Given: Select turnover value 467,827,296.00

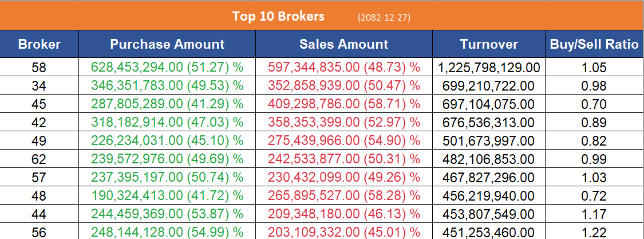Looking at the screenshot, I should tap(489, 178).
